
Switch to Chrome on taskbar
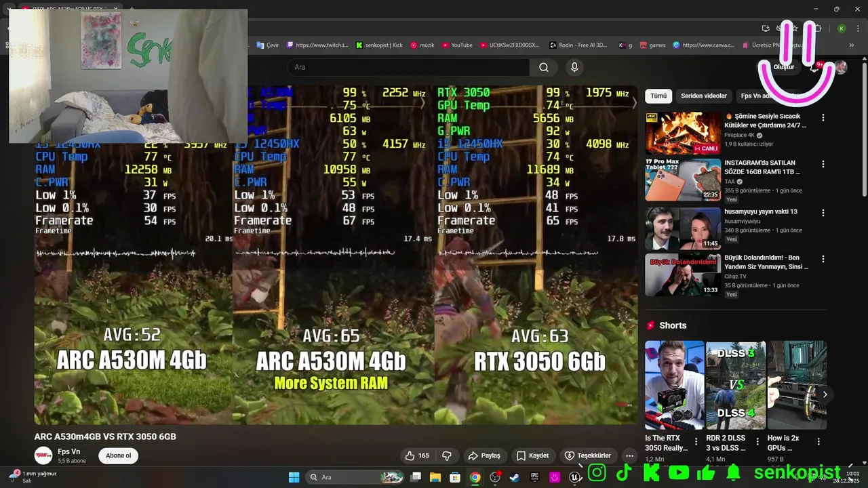click(475, 477)
